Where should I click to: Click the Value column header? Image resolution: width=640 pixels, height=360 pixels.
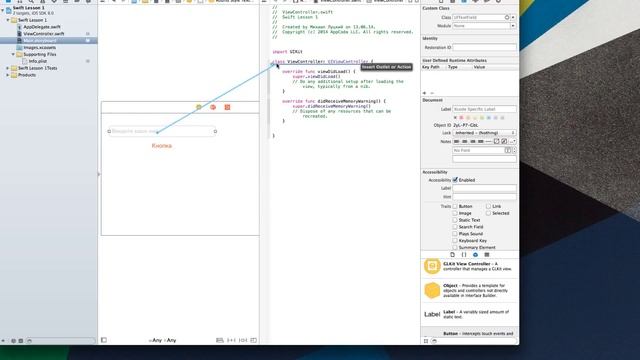[479, 67]
